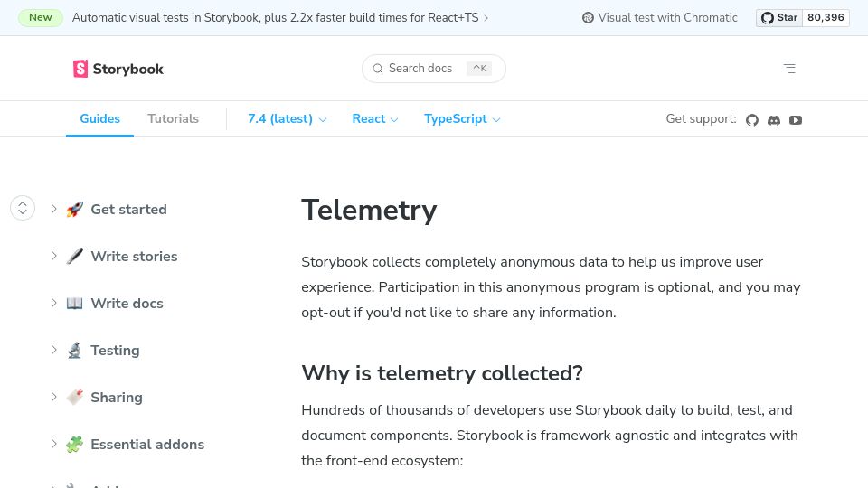Open Discord support icon
868x488 pixels.
point(774,119)
